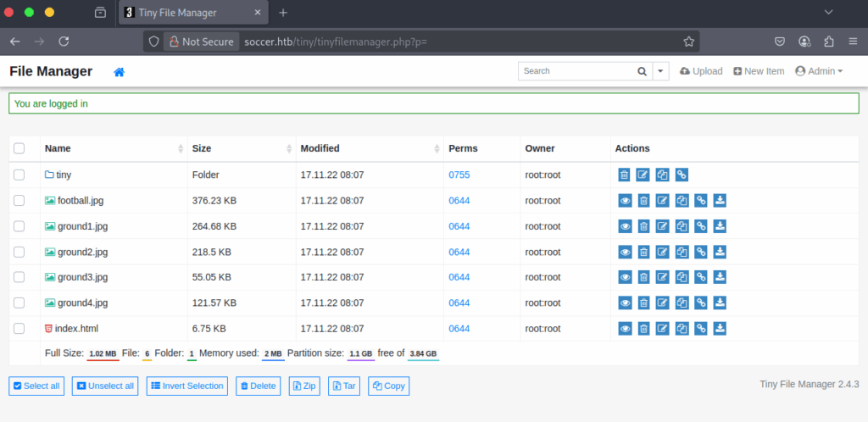Preview football.jpg with the eye icon

coord(625,201)
